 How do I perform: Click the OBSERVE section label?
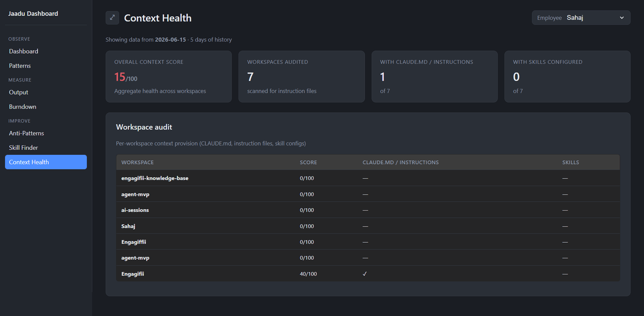[19, 39]
